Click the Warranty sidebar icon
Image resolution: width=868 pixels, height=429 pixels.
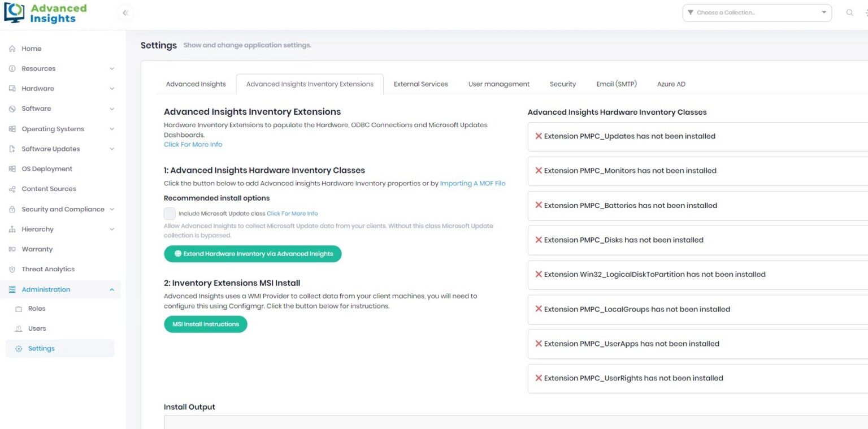tap(12, 249)
